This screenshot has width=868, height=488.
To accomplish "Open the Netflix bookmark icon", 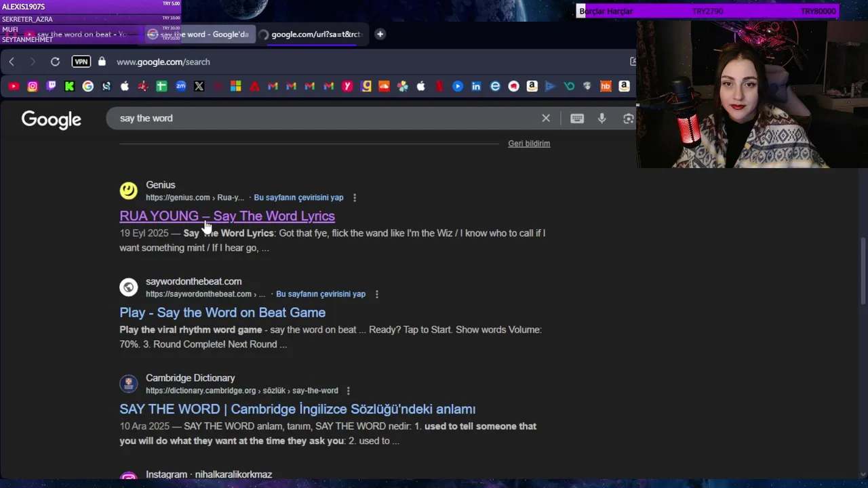I will (439, 86).
